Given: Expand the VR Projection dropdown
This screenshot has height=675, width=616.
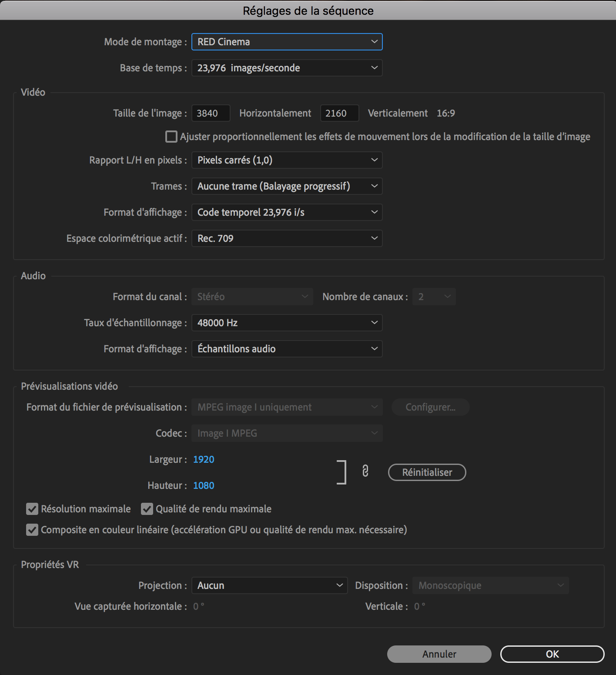Looking at the screenshot, I should tap(269, 585).
